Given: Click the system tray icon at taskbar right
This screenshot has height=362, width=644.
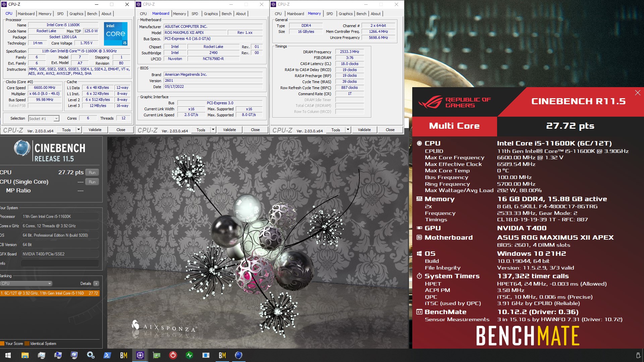Looking at the screenshot, I should coord(638,355).
